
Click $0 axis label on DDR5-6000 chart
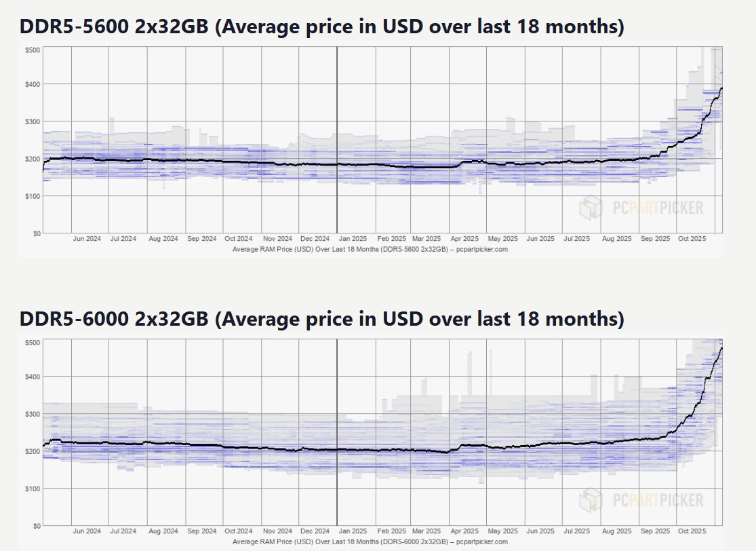[37, 526]
